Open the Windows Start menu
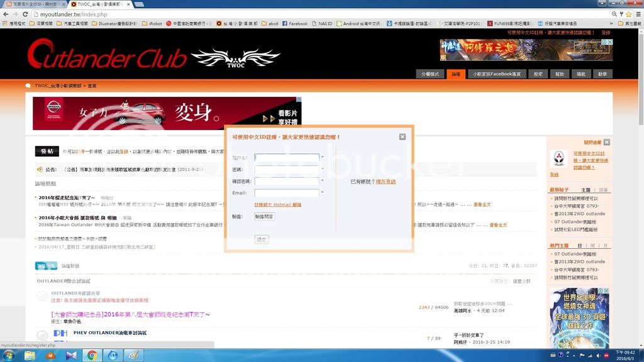 point(9,355)
